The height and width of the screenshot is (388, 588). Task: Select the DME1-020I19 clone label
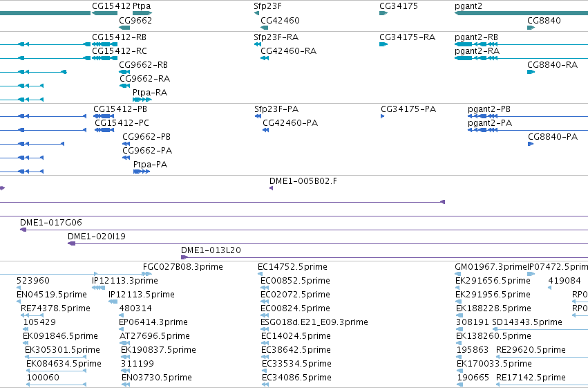tap(97, 237)
